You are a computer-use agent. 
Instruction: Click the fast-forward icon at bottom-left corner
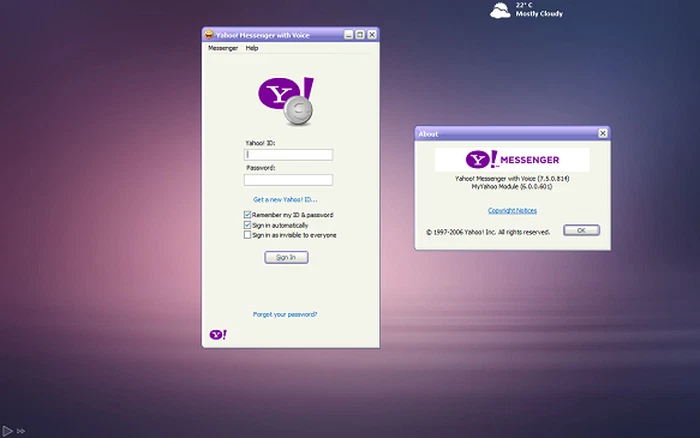click(x=21, y=431)
